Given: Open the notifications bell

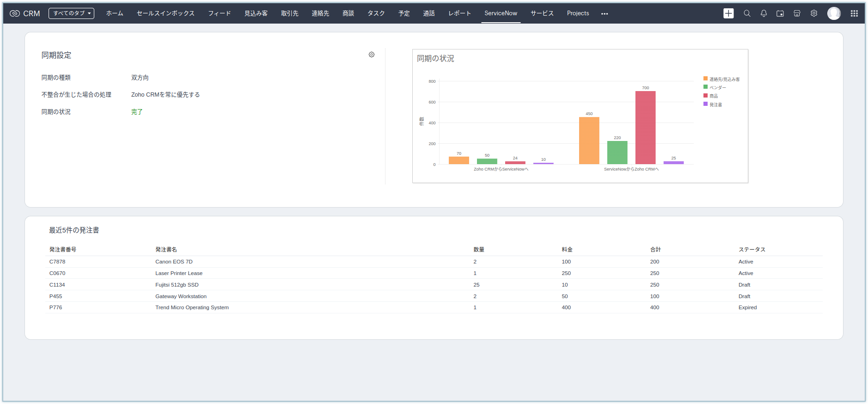Looking at the screenshot, I should pos(764,13).
